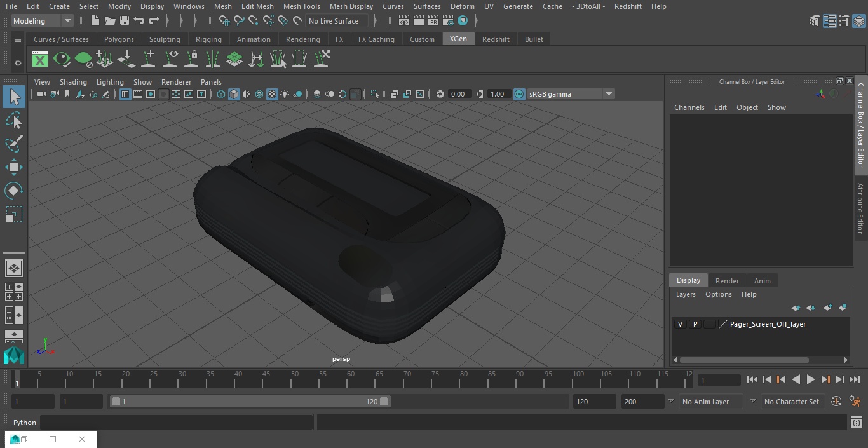
Task: Undo the last action
Action: pos(139,21)
